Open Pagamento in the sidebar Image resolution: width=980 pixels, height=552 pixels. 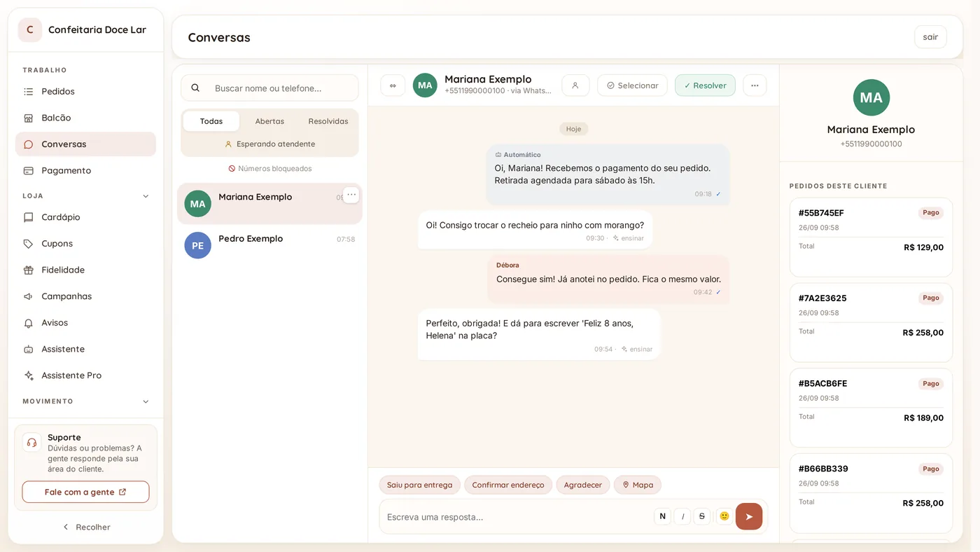[85, 170]
